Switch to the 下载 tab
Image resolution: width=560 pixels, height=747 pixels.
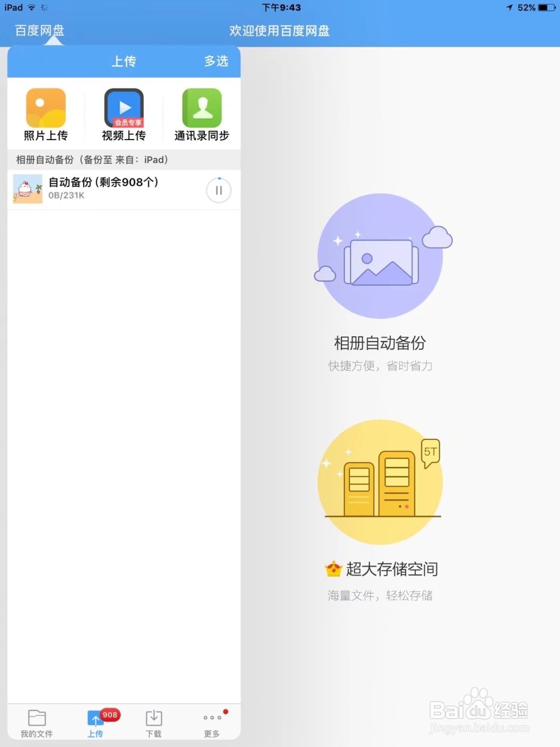(x=153, y=723)
